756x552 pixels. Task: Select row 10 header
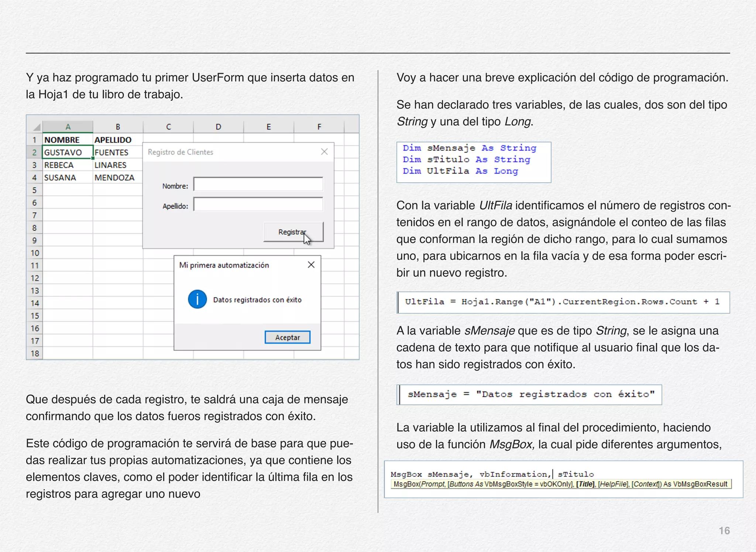coord(35,253)
